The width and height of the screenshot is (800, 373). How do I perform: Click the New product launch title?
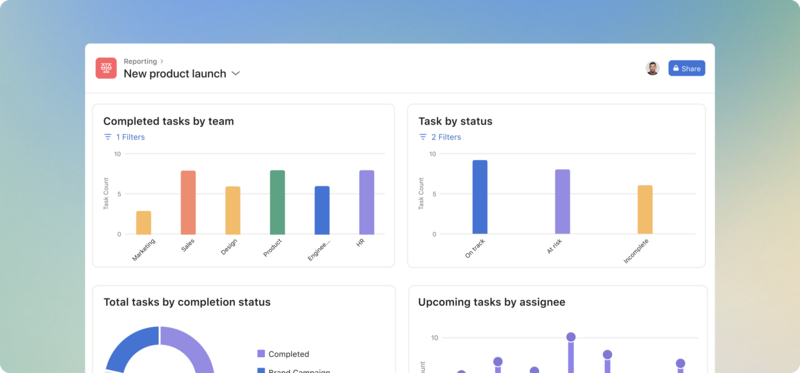click(x=175, y=73)
